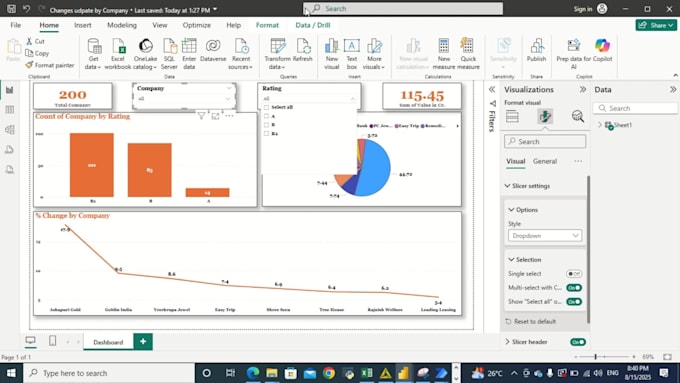This screenshot has width=680, height=383.
Task: Publish the report
Action: coord(536,50)
